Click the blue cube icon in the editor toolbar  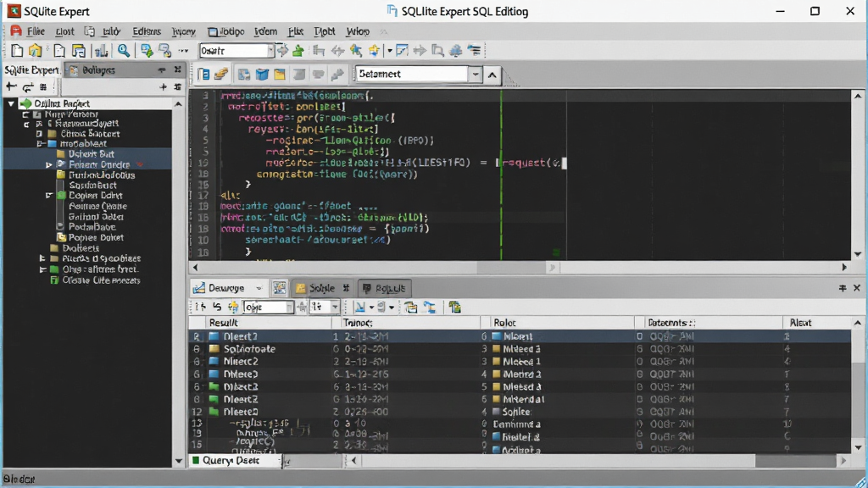[262, 75]
